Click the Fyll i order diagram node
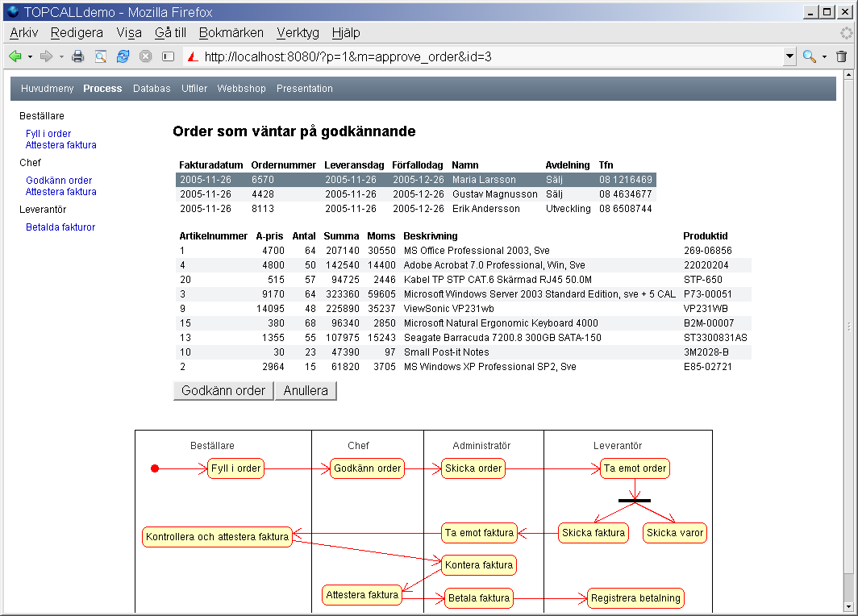858x616 pixels. (235, 468)
